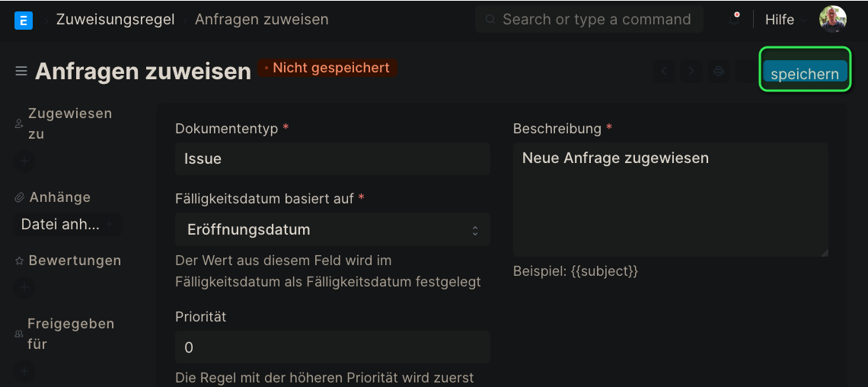Click the print document icon
This screenshot has height=387, width=868.
point(718,72)
